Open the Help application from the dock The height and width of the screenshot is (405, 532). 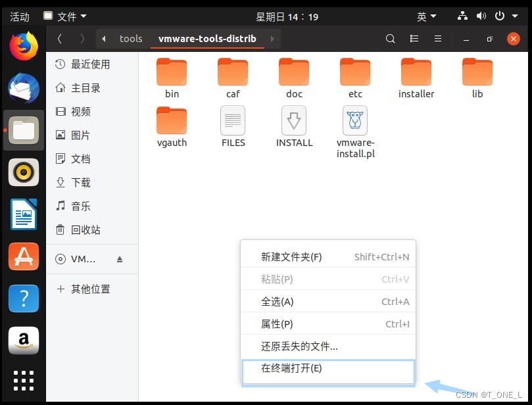tap(23, 298)
